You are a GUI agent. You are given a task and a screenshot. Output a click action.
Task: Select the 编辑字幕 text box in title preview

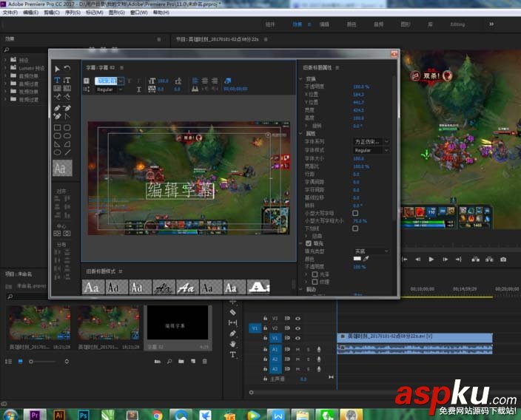180,190
